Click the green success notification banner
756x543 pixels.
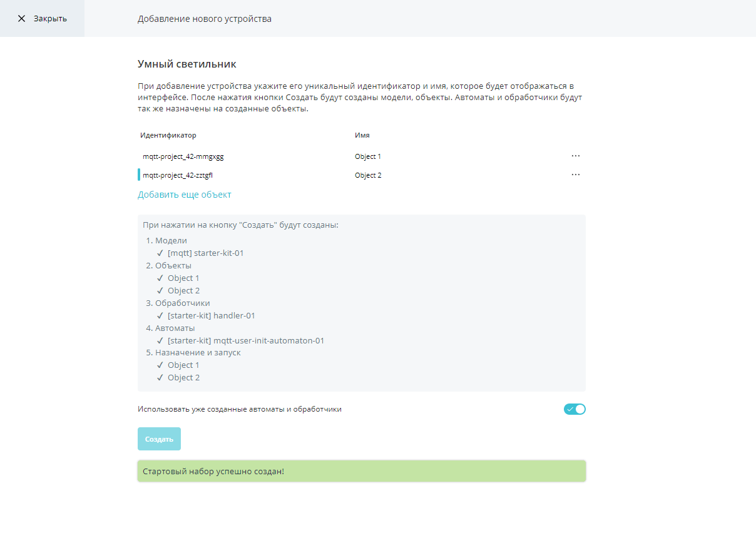coord(362,471)
